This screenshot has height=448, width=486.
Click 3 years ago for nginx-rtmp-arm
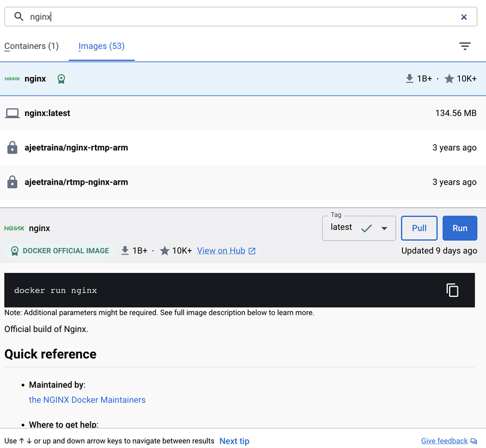[454, 148]
